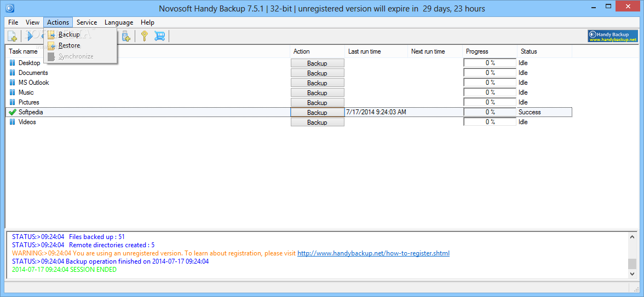This screenshot has width=644, height=297.
Task: Select the Pictures task row
Action: (x=288, y=102)
